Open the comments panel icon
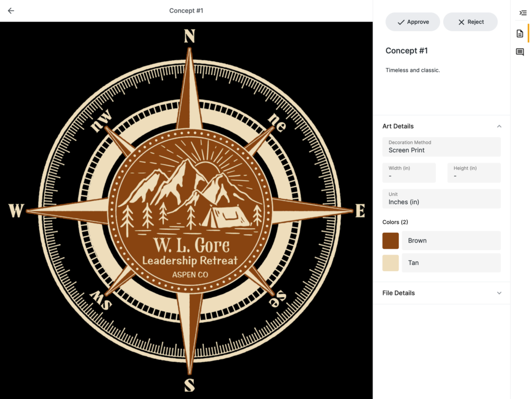 coord(520,52)
